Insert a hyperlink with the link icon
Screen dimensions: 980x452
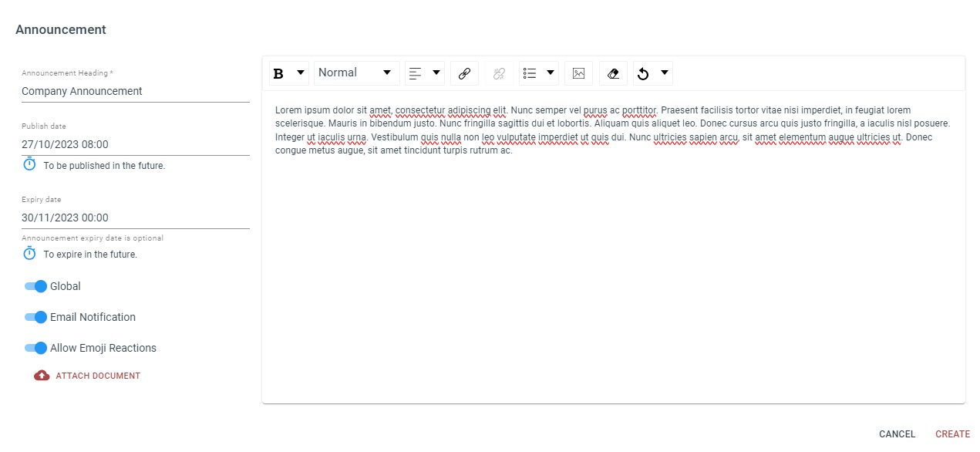coord(464,73)
